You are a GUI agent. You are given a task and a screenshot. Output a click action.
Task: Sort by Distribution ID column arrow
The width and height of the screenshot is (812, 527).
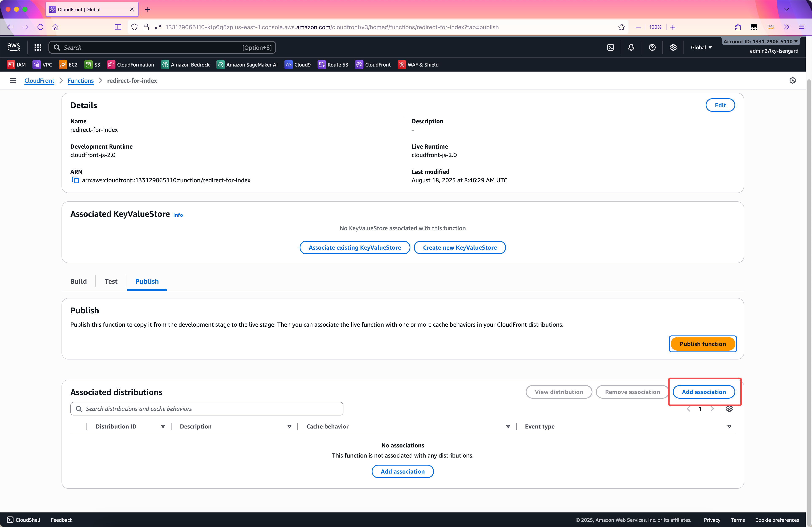163,426
